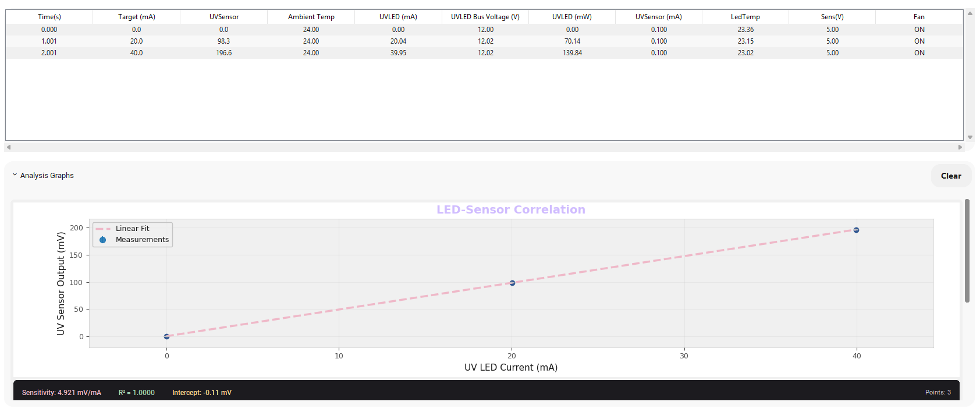Click the LedTemp value 23.02
This screenshot has width=980, height=416.
746,53
